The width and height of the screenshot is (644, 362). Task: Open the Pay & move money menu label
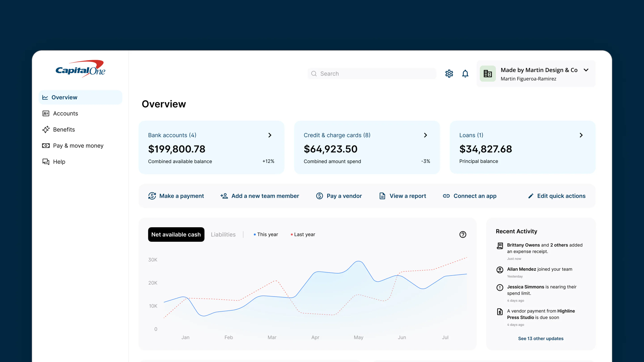click(78, 145)
